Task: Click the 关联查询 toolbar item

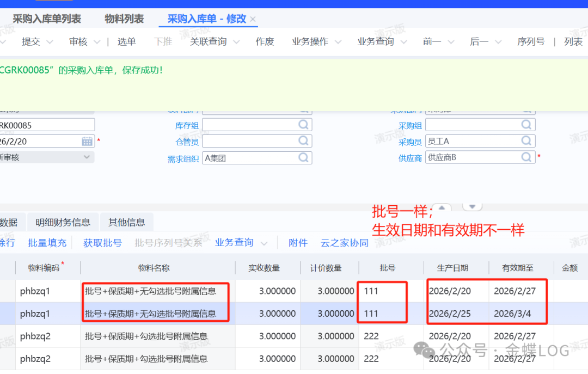Action: coord(208,42)
